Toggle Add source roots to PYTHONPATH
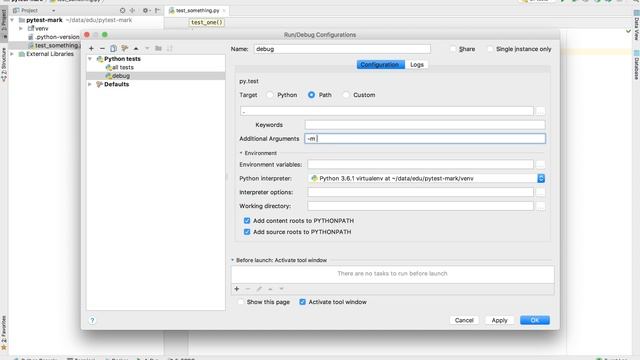The height and width of the screenshot is (360, 640). (x=247, y=232)
